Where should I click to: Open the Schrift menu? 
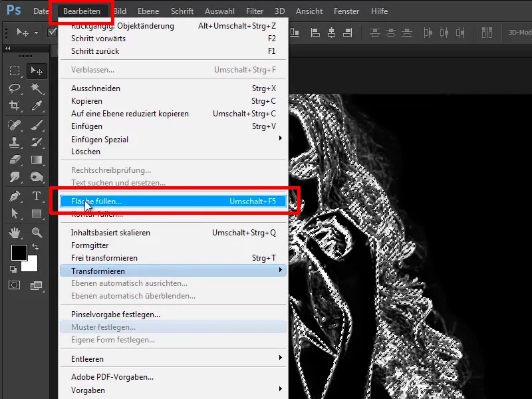[x=182, y=11]
